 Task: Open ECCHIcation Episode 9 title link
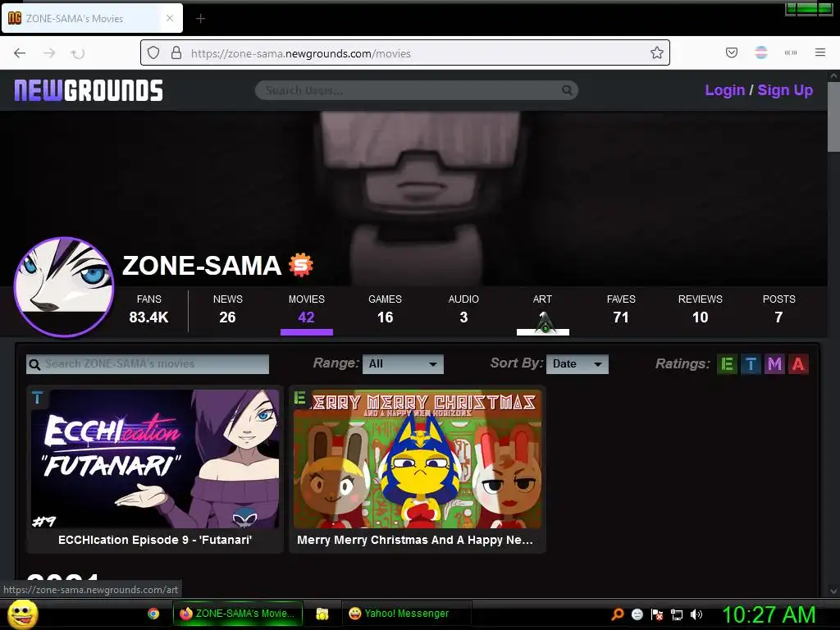pyautogui.click(x=155, y=540)
